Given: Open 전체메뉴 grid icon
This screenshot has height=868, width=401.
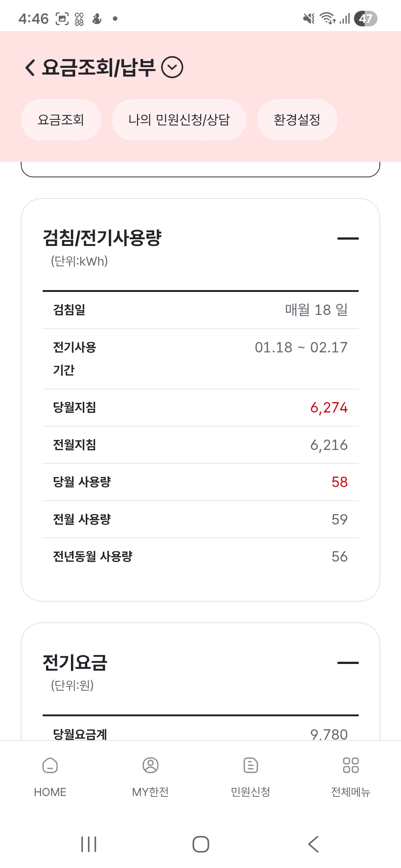Looking at the screenshot, I should click(x=351, y=765).
